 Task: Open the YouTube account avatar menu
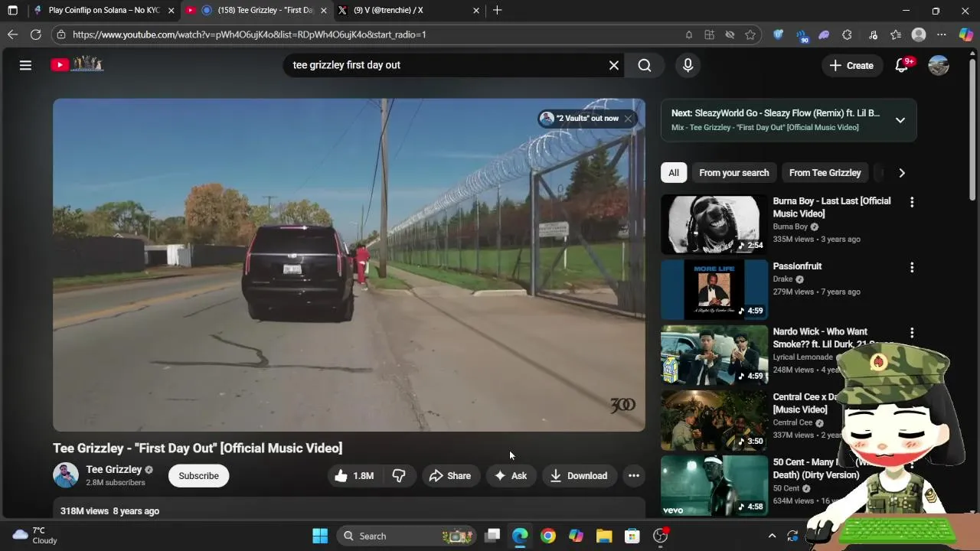(x=939, y=65)
